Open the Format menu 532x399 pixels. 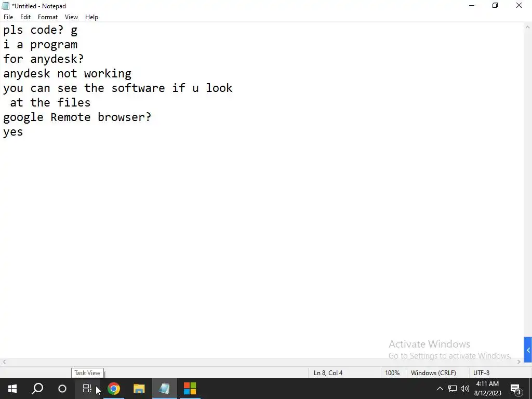coord(47,17)
